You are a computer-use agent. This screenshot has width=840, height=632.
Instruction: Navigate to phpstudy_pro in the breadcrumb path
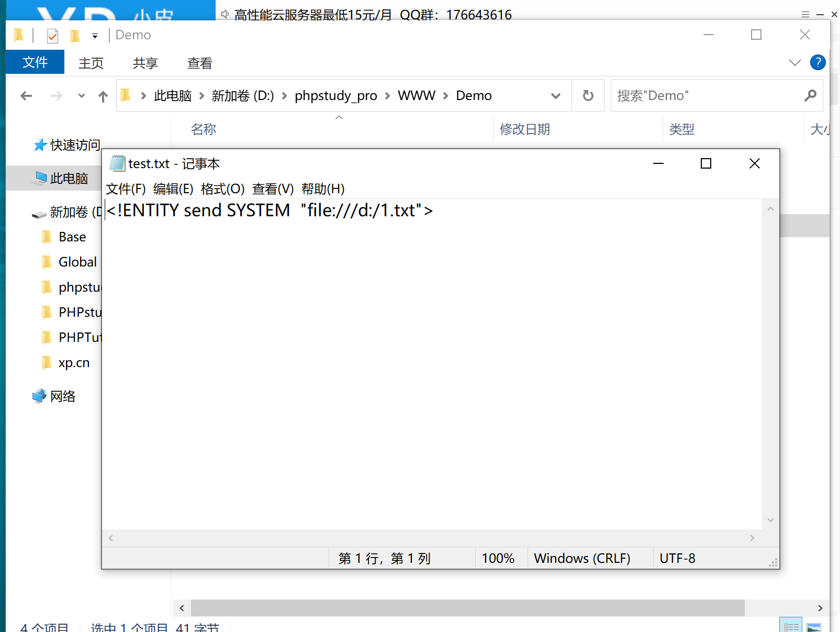[x=336, y=95]
